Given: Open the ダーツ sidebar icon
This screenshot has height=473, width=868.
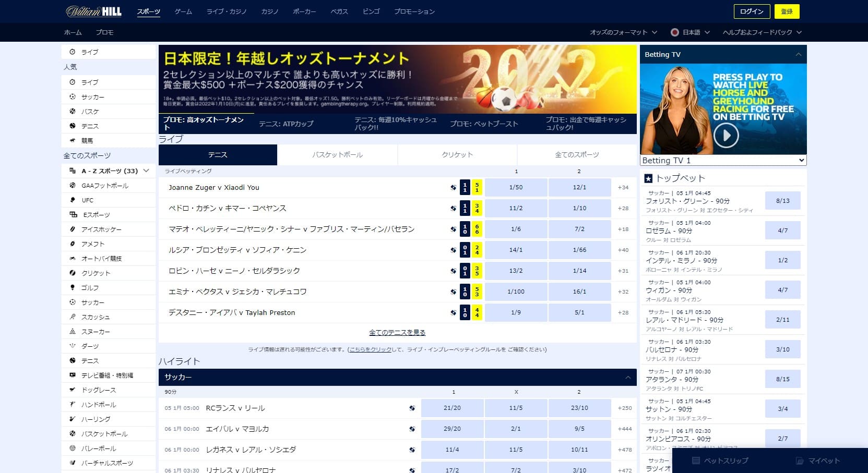Looking at the screenshot, I should [72, 346].
